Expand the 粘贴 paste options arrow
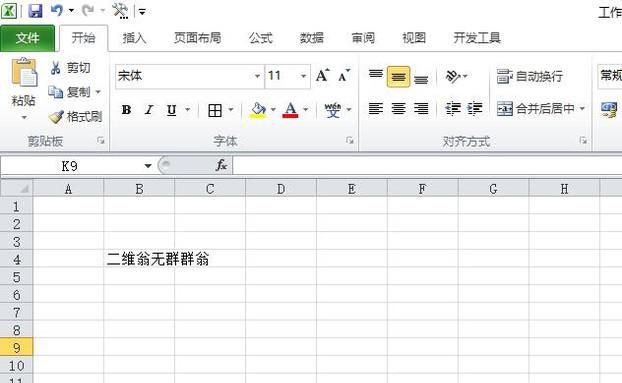This screenshot has width=622, height=383. [x=24, y=117]
